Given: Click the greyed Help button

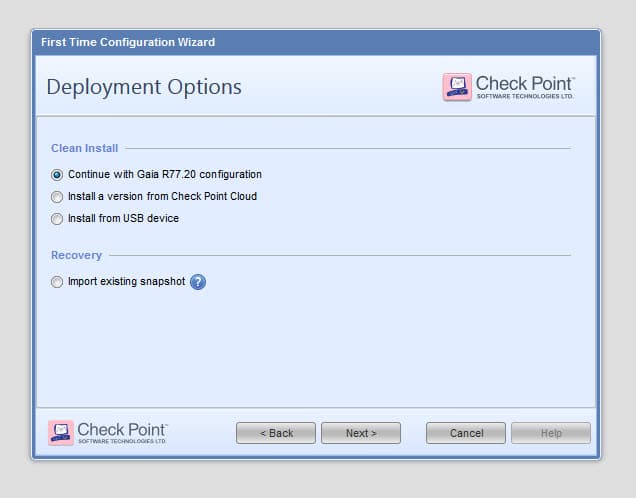Looking at the screenshot, I should [551, 433].
